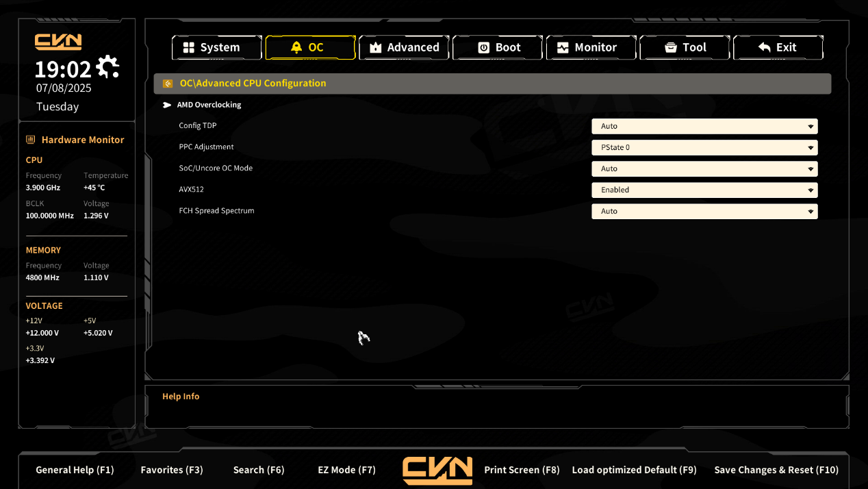Click the back icon beside breadcrumb path
Screen dimensions: 868x489
(168, 84)
